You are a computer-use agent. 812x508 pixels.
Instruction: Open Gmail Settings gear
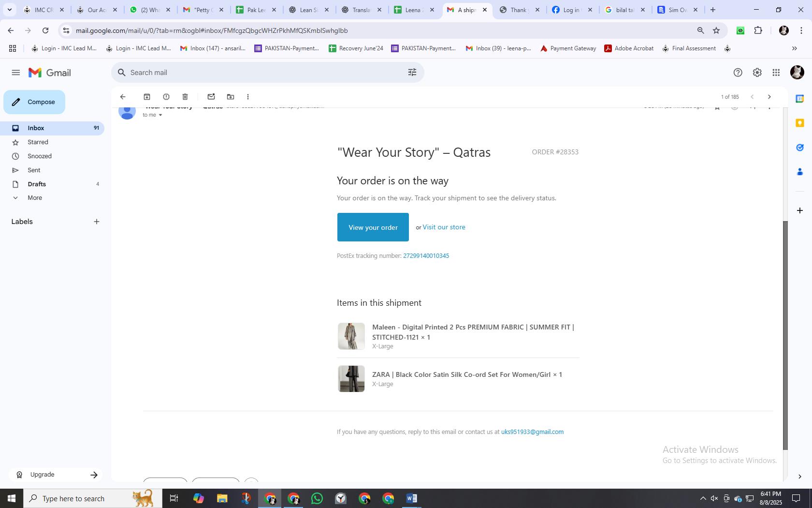(x=757, y=73)
